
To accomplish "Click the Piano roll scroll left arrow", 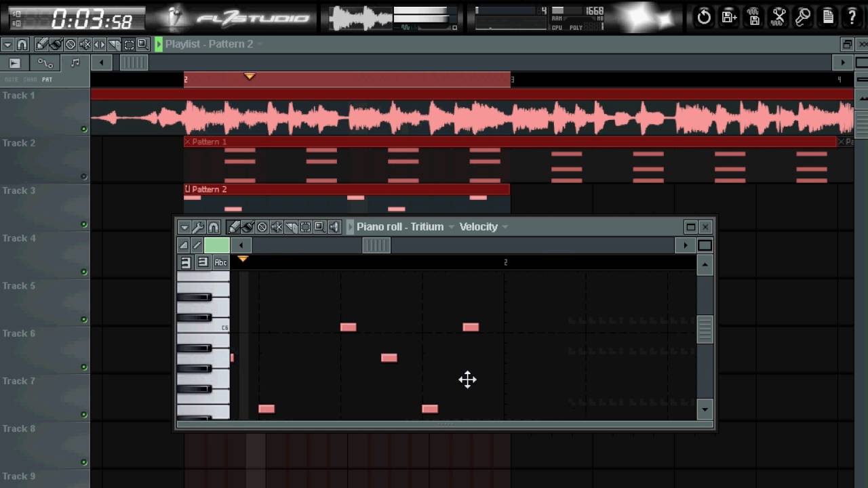I will [241, 245].
